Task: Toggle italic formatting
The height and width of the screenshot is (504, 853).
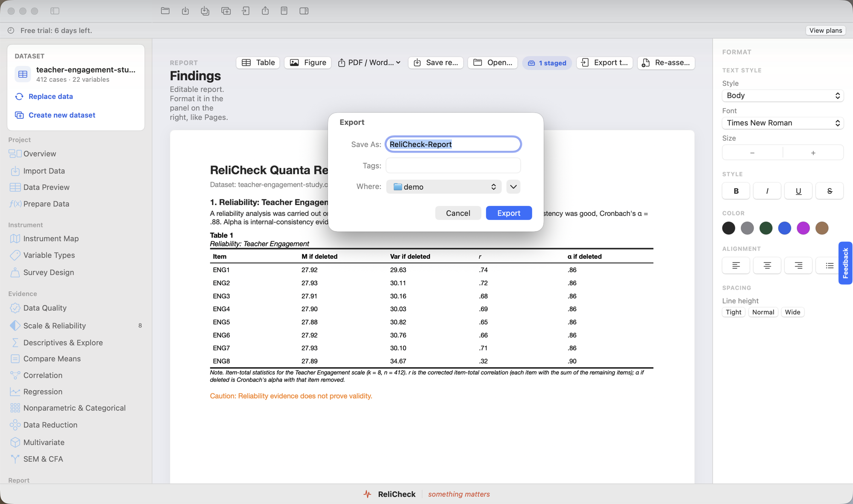Action: 767,191
